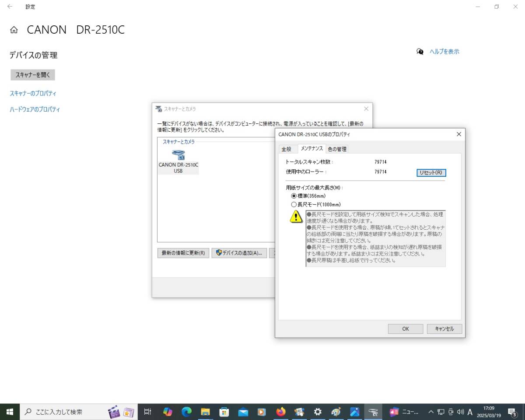
Task: Click the volume speaker tray icon
Action: tap(460, 412)
